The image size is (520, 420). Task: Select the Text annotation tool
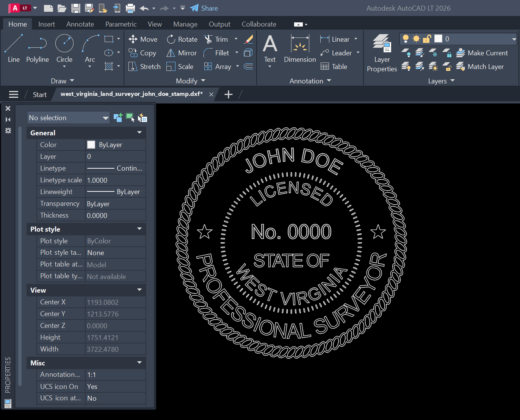(270, 49)
